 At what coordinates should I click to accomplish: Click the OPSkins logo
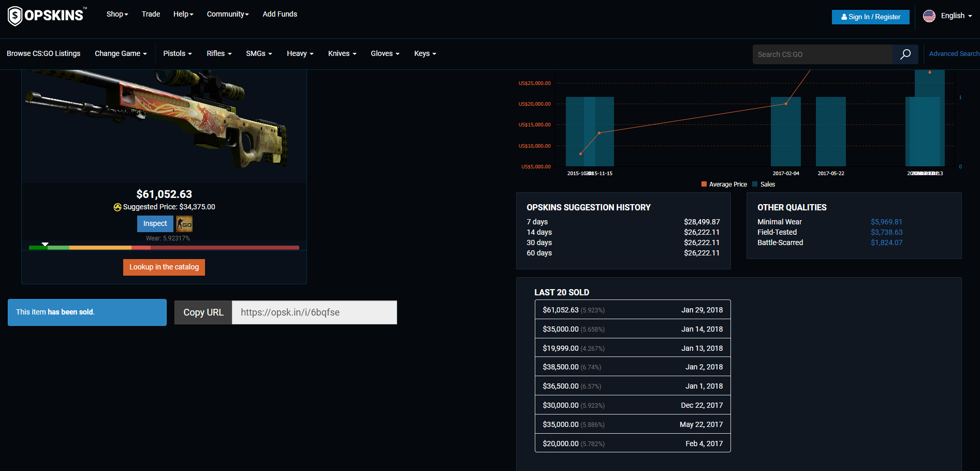[47, 16]
